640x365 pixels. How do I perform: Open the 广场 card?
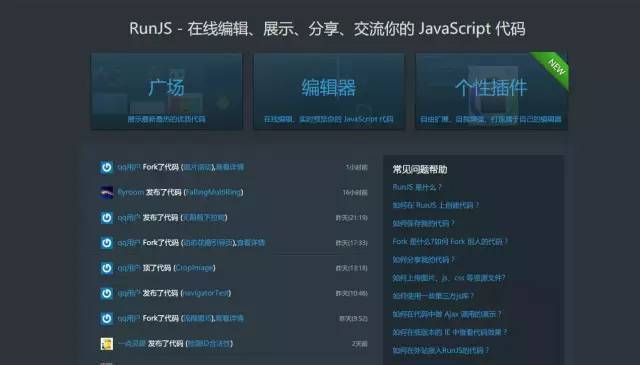coord(167,91)
